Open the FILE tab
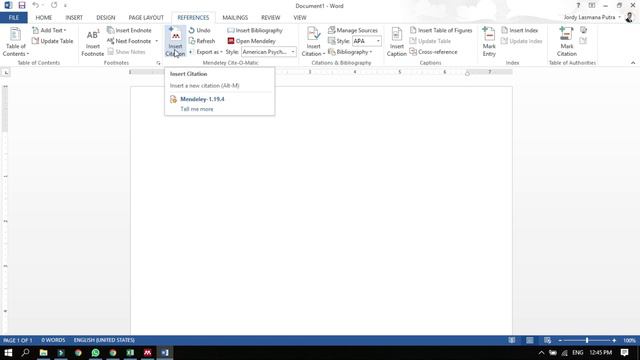640x360 pixels. (x=13, y=18)
